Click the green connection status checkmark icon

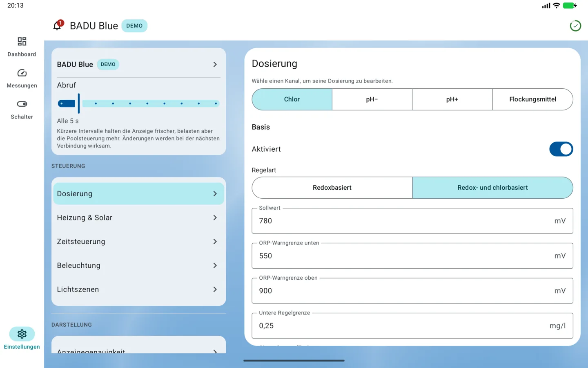[x=575, y=26]
